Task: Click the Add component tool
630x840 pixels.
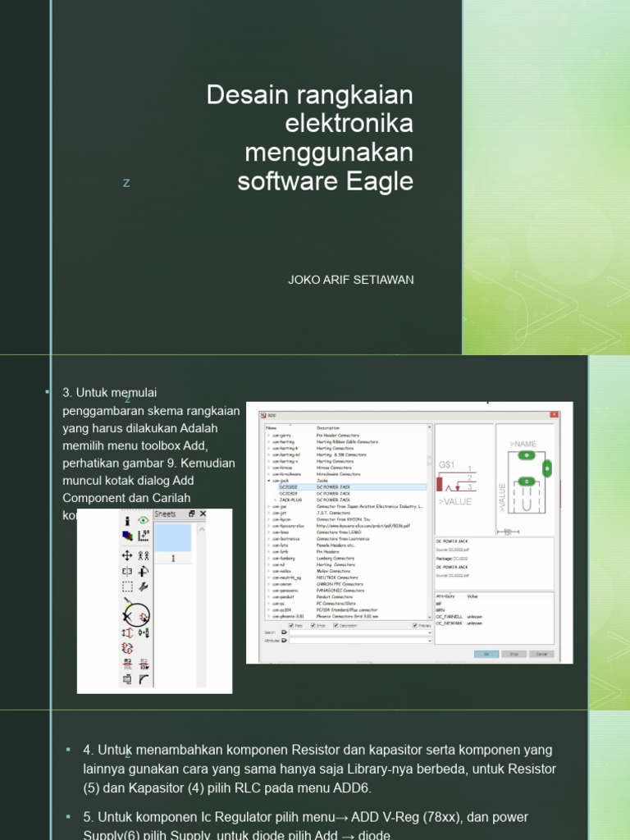Action: pos(143,617)
